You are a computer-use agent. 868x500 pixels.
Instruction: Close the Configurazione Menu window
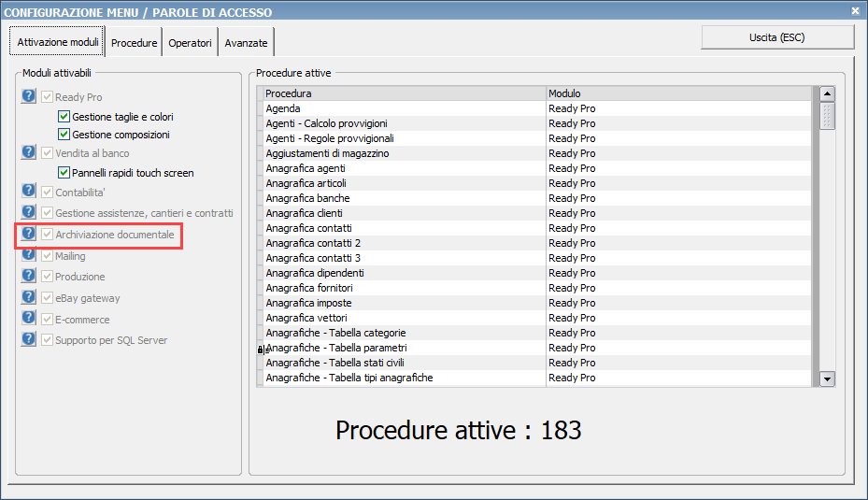click(x=855, y=10)
